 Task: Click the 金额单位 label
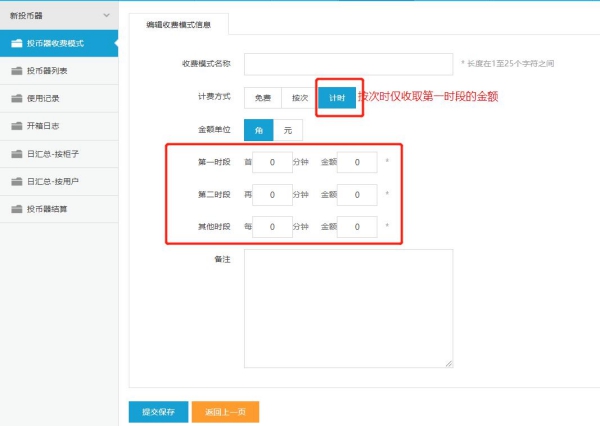click(214, 130)
